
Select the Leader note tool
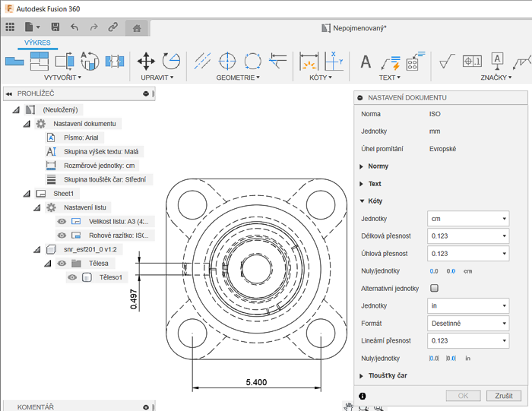pyautogui.click(x=391, y=63)
